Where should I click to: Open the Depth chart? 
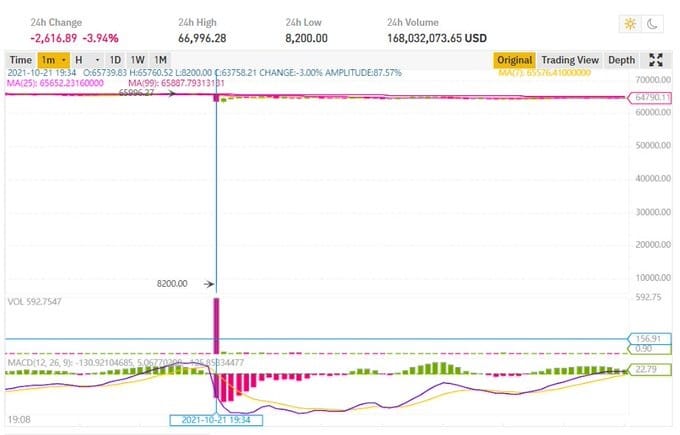(621, 60)
